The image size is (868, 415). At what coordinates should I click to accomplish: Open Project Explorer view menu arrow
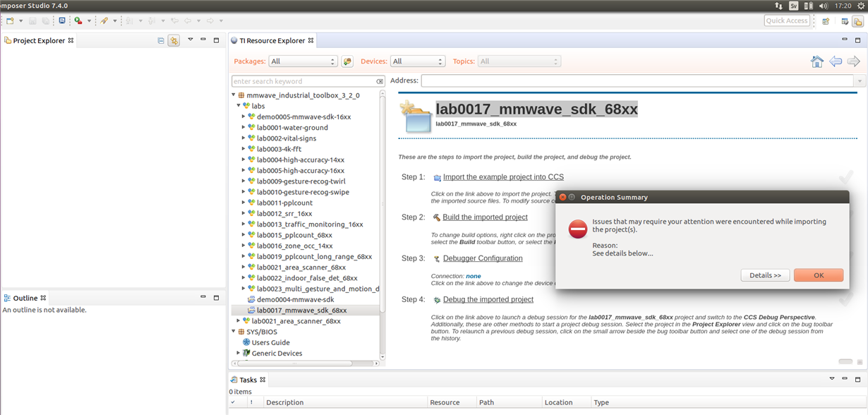(190, 40)
